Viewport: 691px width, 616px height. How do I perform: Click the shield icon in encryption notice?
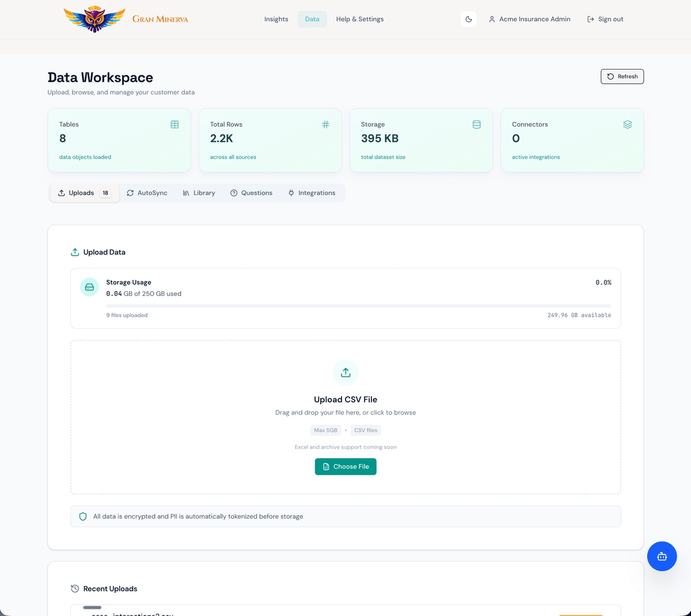pos(83,516)
